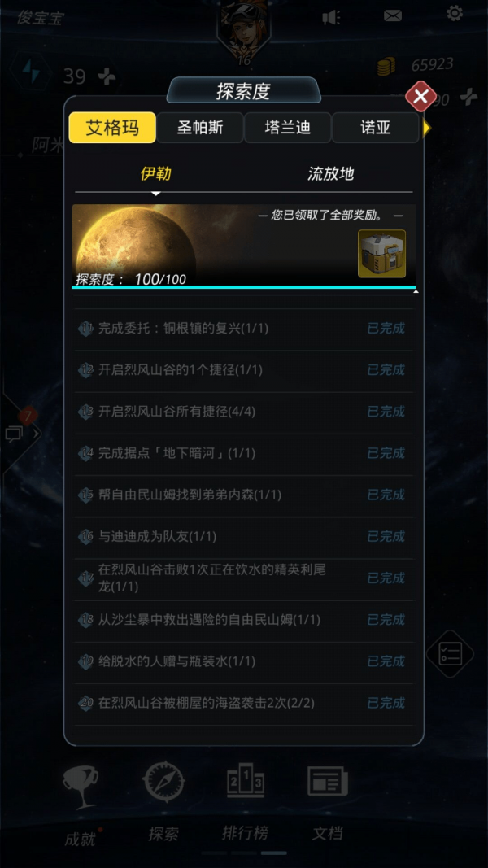Switch to the 塔兰迪 tab
The height and width of the screenshot is (868, 488).
click(287, 128)
